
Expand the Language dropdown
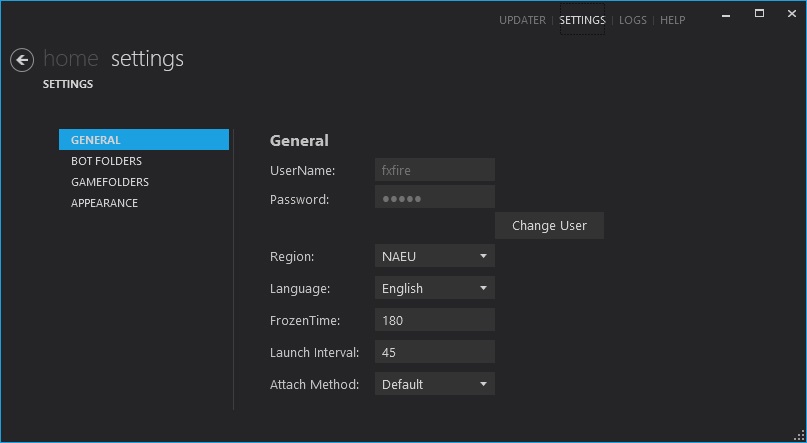point(434,288)
